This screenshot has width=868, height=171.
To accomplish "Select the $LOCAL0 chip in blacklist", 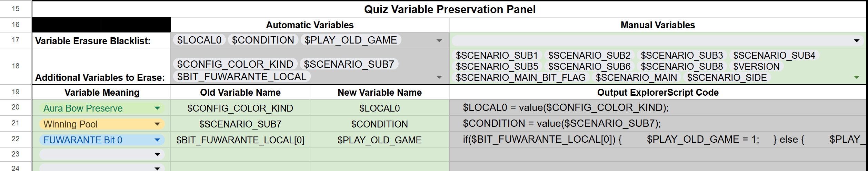I will click(x=199, y=40).
